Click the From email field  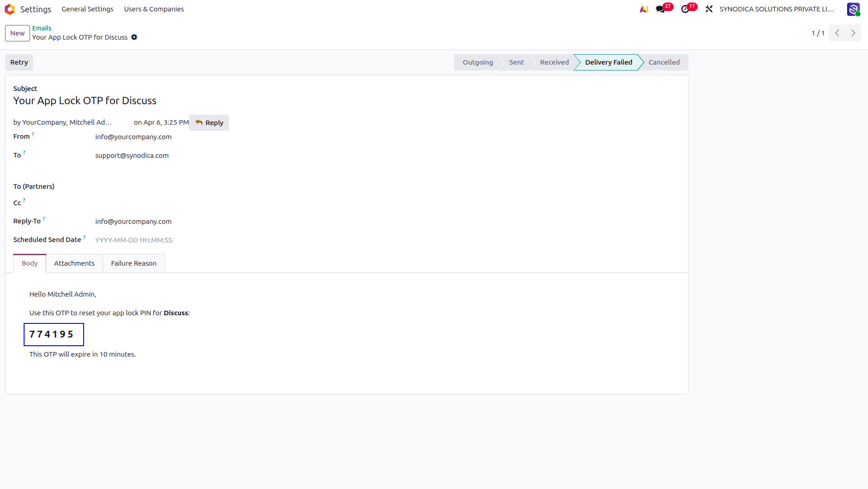(x=133, y=137)
